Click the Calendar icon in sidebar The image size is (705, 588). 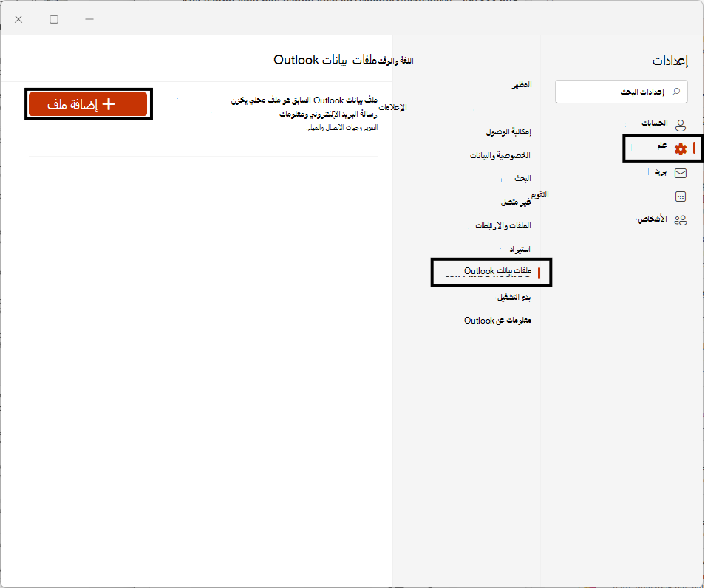click(x=681, y=196)
